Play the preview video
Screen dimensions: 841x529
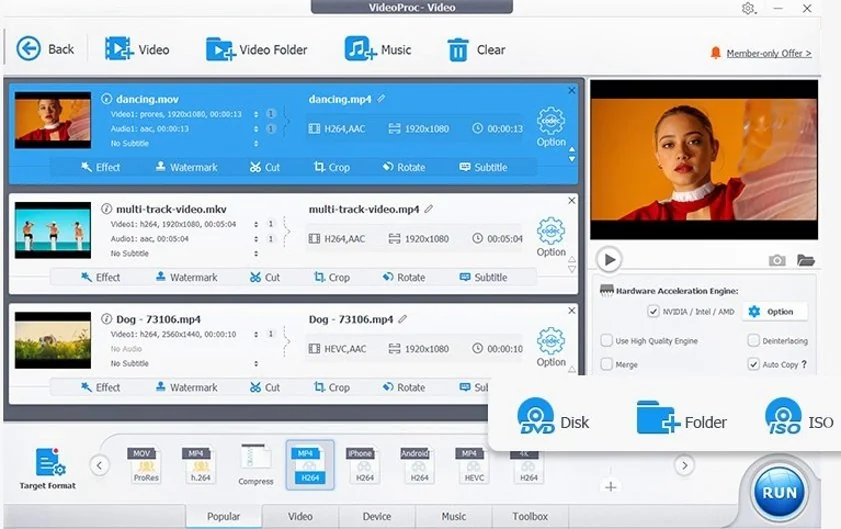tap(609, 260)
